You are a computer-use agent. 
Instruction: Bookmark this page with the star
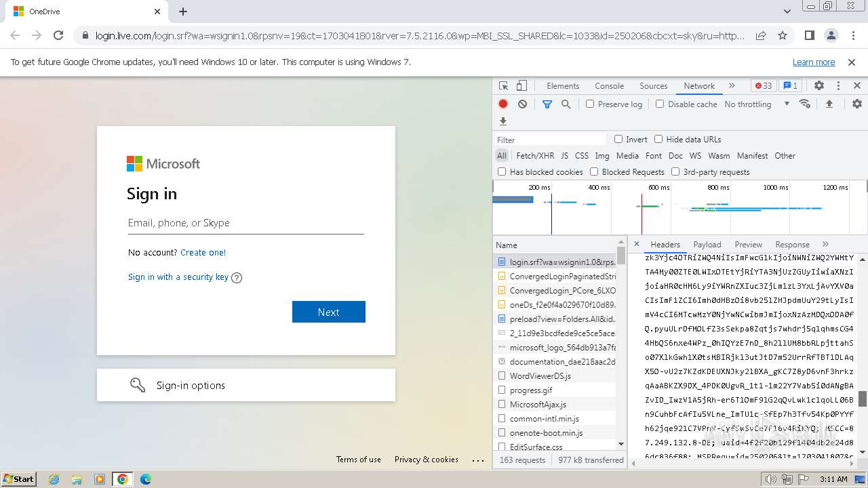click(783, 35)
